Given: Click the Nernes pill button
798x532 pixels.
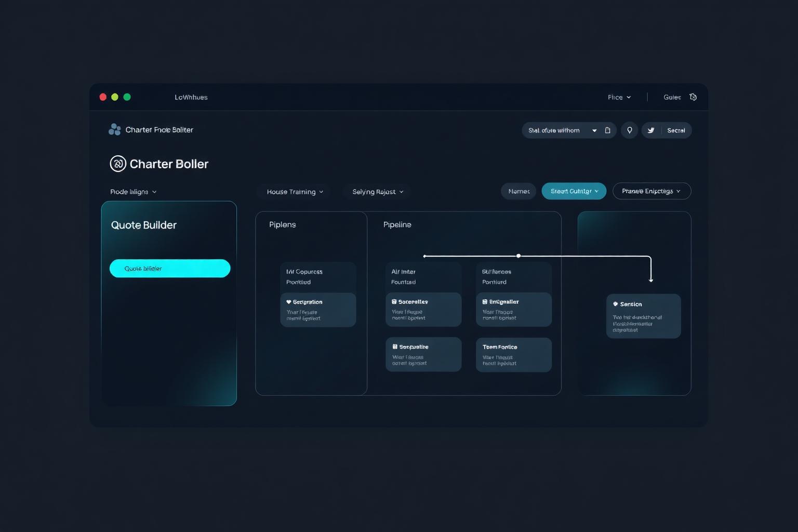Looking at the screenshot, I should 518,191.
